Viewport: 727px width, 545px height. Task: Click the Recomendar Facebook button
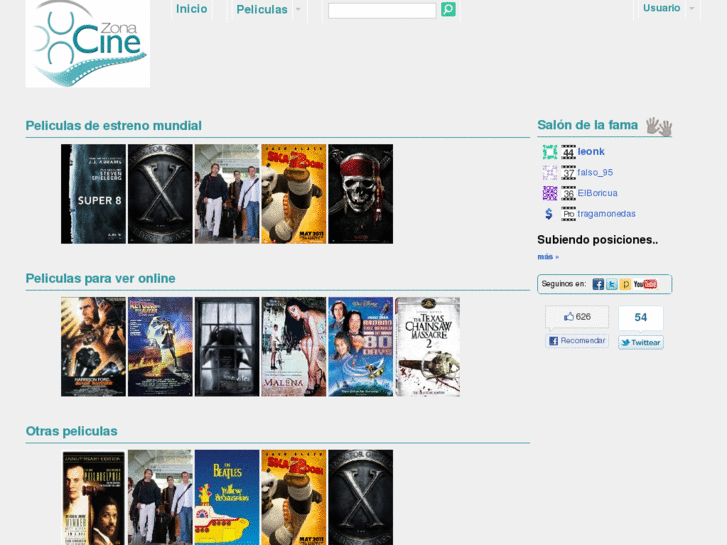coord(577,341)
